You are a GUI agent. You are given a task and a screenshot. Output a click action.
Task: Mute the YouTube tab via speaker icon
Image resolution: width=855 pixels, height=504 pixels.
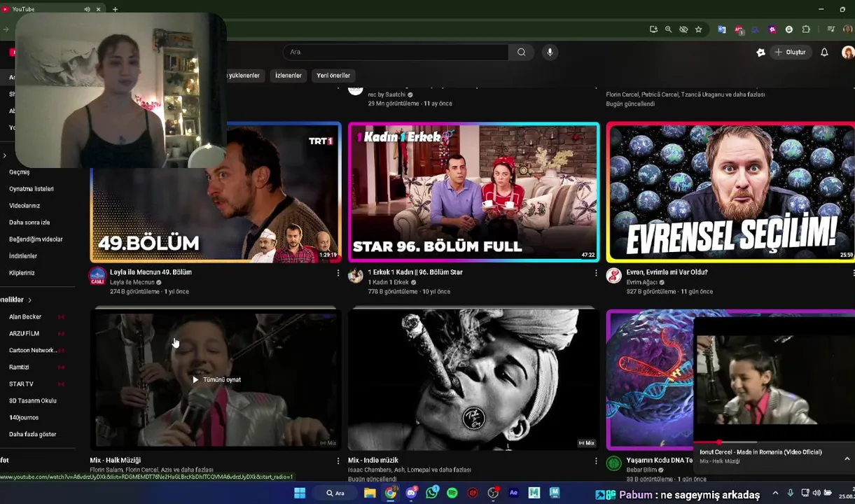(x=87, y=9)
